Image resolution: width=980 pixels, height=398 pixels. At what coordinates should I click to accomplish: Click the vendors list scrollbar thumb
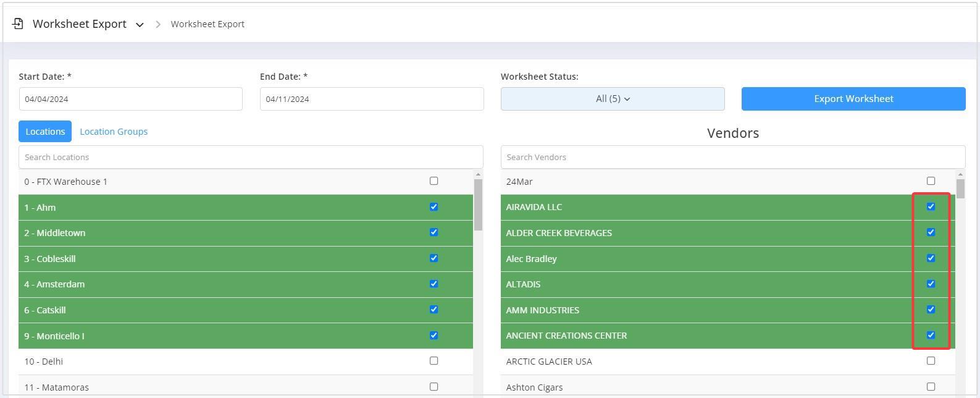960,188
